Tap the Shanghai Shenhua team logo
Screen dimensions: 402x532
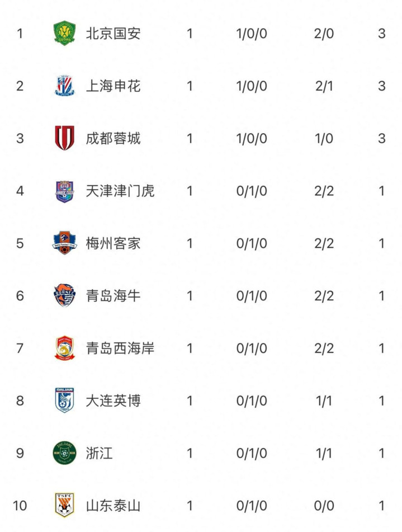pos(64,86)
